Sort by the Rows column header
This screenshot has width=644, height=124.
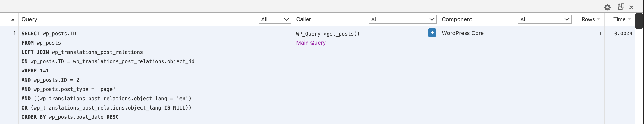tap(590, 19)
